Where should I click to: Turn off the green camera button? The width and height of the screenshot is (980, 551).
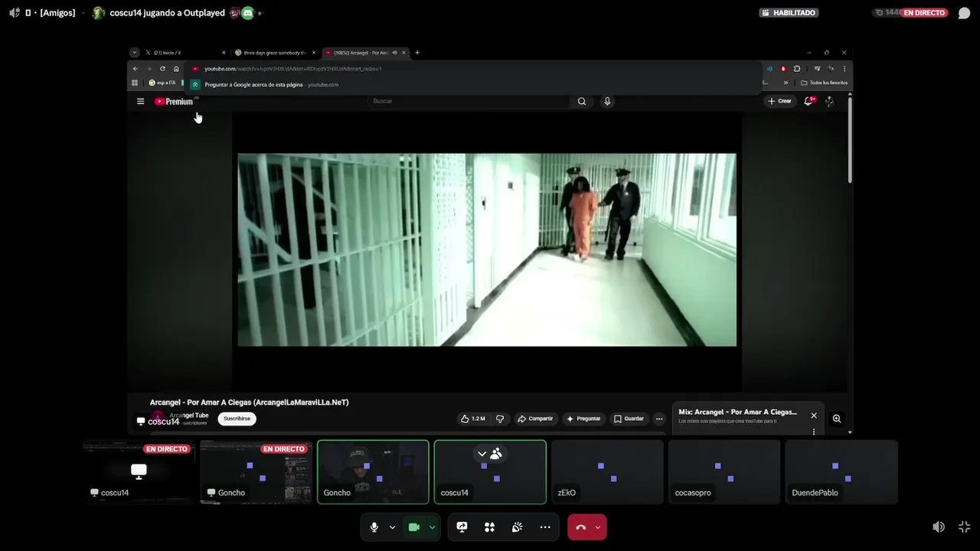click(x=414, y=527)
